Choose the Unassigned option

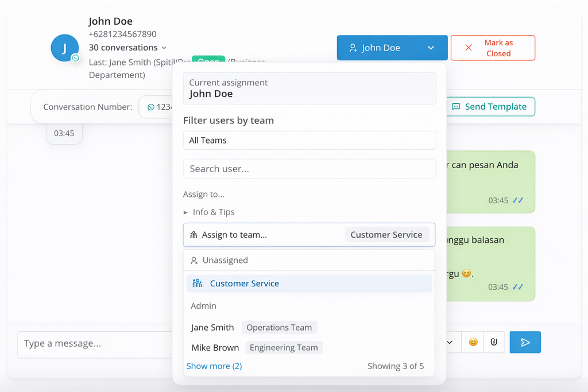click(225, 261)
